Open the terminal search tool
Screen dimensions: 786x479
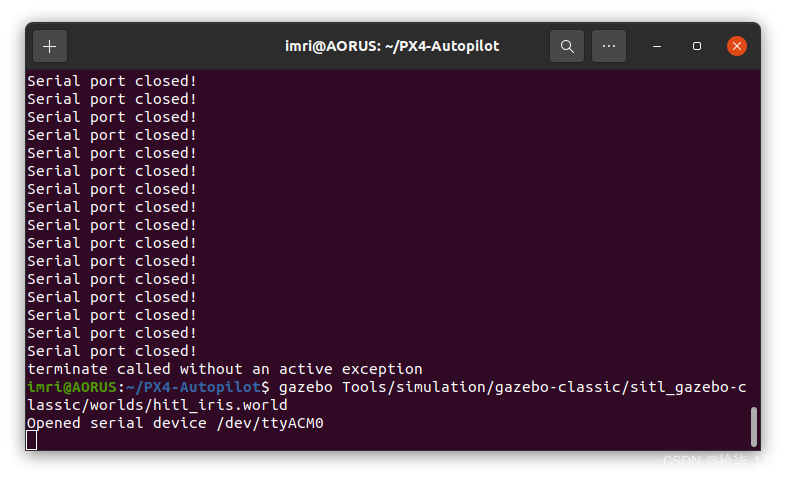(567, 46)
